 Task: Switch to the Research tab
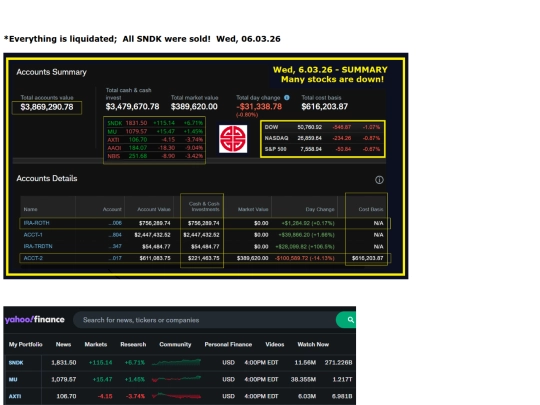click(133, 344)
